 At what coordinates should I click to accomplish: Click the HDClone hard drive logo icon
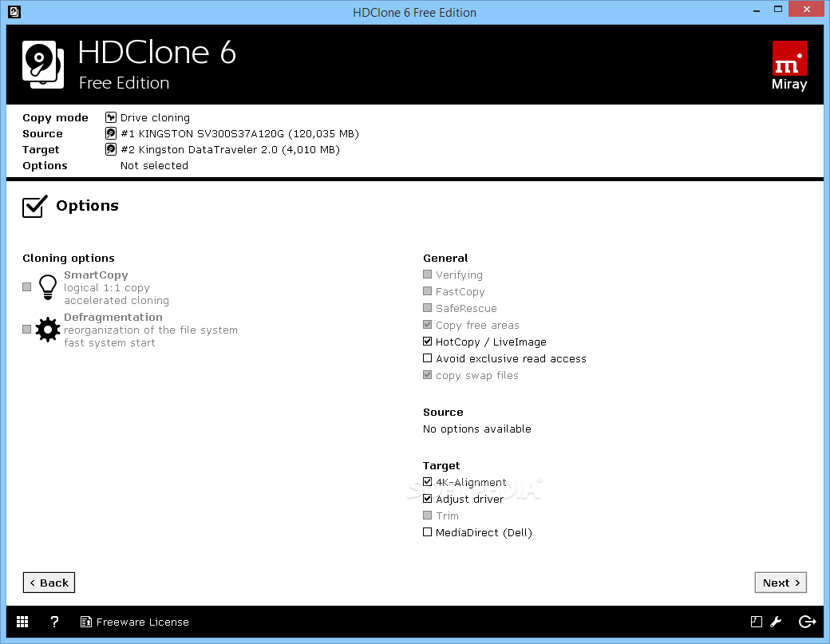click(43, 64)
